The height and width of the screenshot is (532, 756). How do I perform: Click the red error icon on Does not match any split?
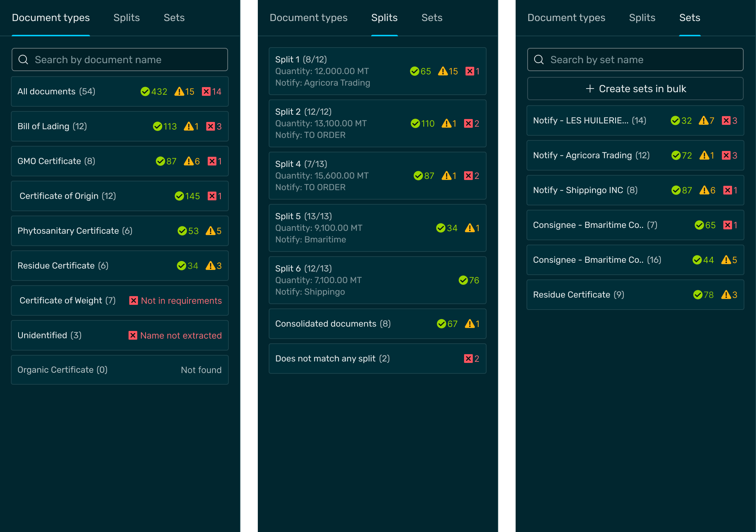coord(468,359)
